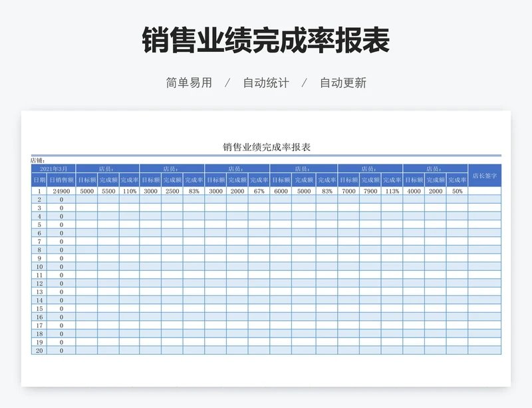Image resolution: width=532 pixels, height=408 pixels.
Task: Click the 自动统计 subtitle text
Action: coord(266,83)
